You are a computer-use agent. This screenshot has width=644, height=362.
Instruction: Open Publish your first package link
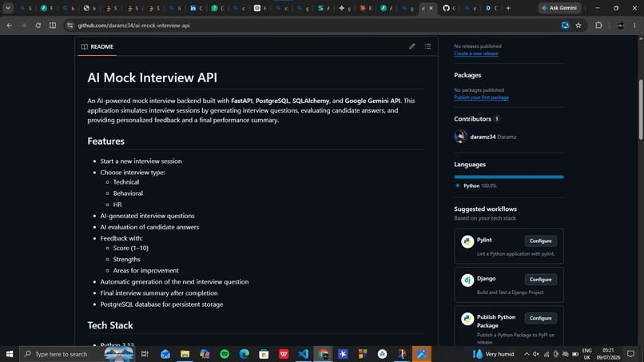481,97
